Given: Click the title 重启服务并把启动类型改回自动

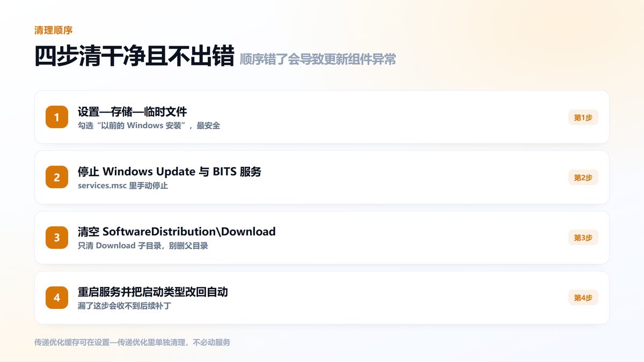Looking at the screenshot, I should pyautogui.click(x=153, y=292).
